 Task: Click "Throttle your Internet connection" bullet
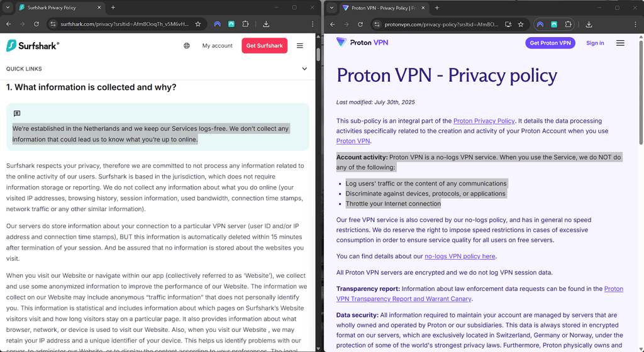pos(393,204)
